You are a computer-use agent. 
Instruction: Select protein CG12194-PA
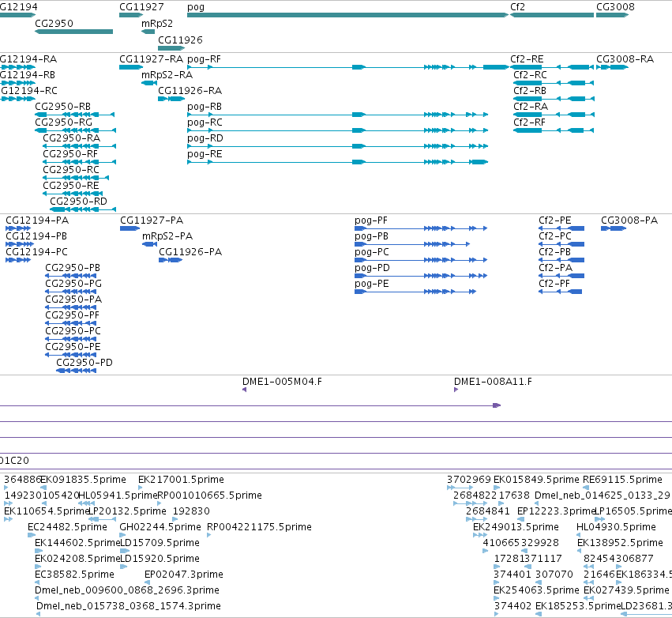tap(18, 228)
